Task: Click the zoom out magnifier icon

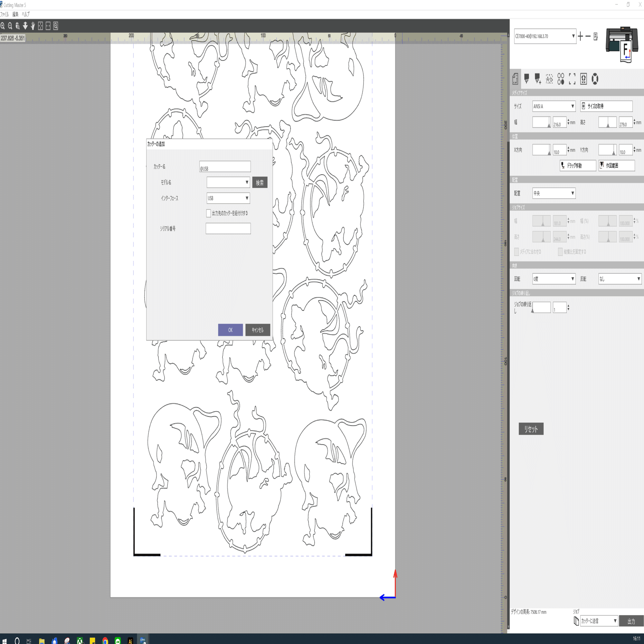Action: click(x=10, y=26)
